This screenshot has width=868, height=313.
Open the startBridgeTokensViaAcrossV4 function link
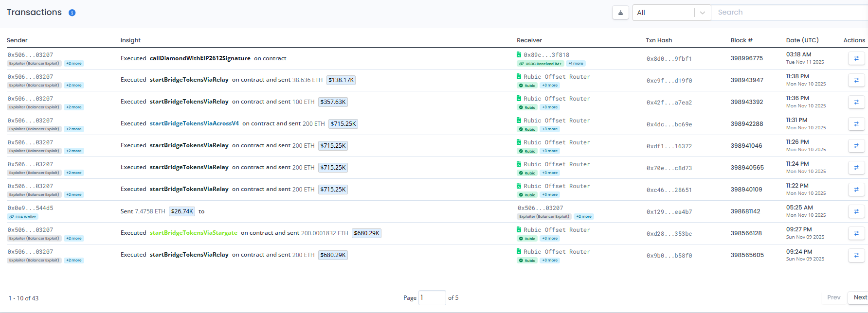pyautogui.click(x=194, y=123)
